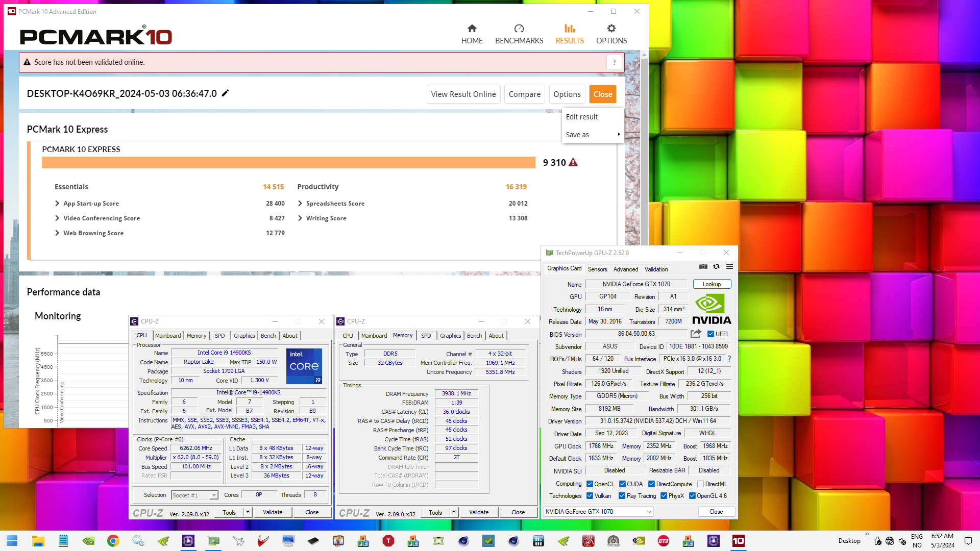The image size is (980, 551).
Task: Open the Windows Start menu
Action: click(12, 541)
